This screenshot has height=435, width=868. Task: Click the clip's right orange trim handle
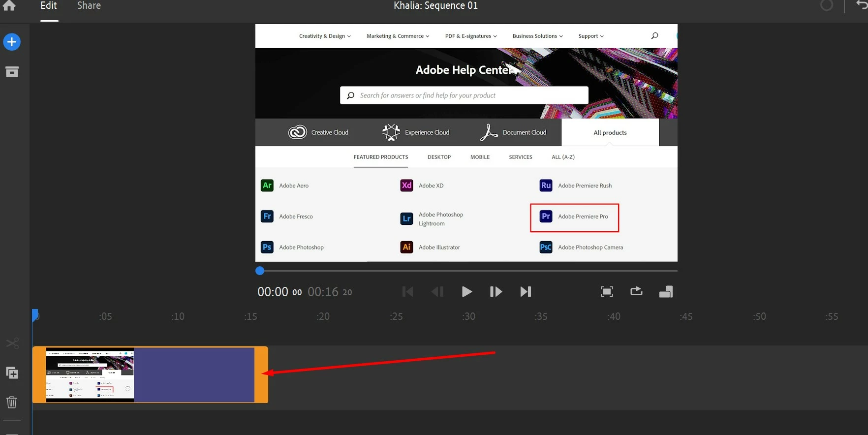(x=261, y=375)
